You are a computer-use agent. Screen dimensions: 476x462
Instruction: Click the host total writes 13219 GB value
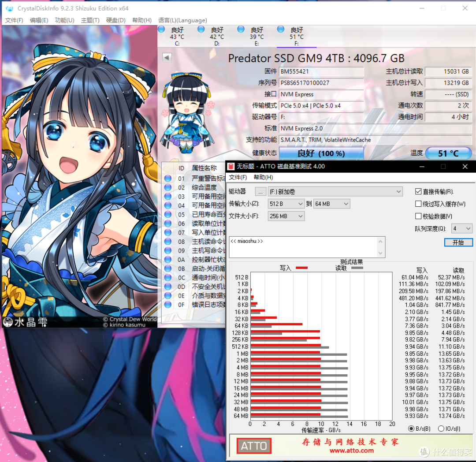tap(448, 83)
